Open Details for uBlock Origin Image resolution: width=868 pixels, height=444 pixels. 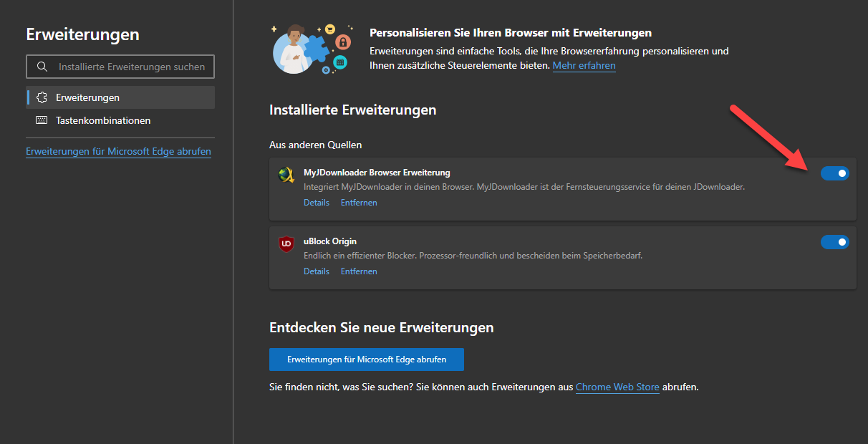[317, 271]
